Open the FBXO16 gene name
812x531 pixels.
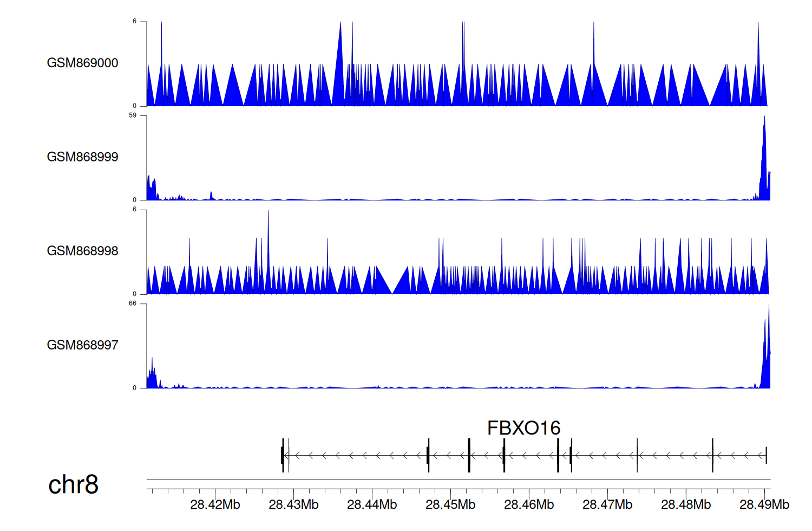pyautogui.click(x=523, y=428)
